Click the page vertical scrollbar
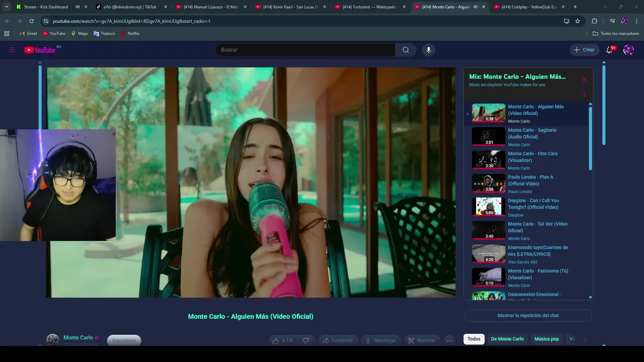This screenshot has height=362, width=644. [604, 106]
